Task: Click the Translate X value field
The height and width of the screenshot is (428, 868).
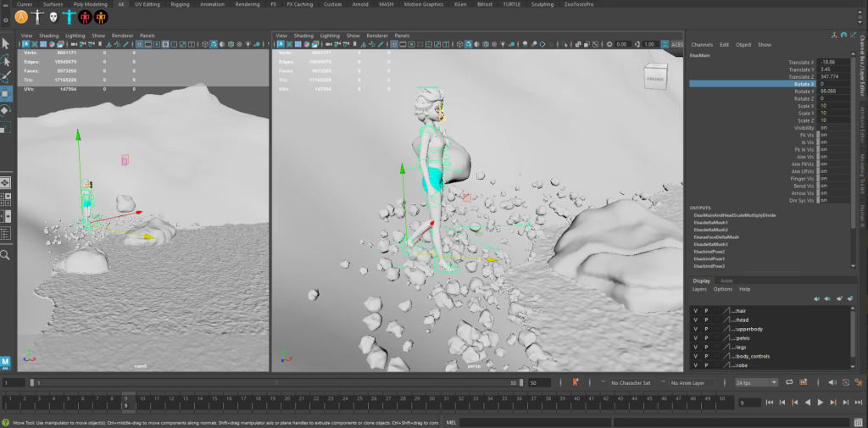Action: click(834, 62)
